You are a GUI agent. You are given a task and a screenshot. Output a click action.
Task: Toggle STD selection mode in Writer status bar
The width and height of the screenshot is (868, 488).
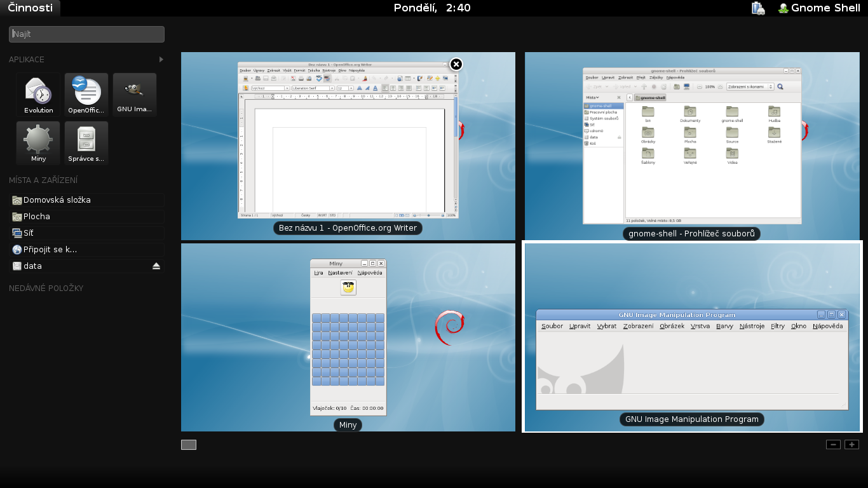click(x=332, y=215)
